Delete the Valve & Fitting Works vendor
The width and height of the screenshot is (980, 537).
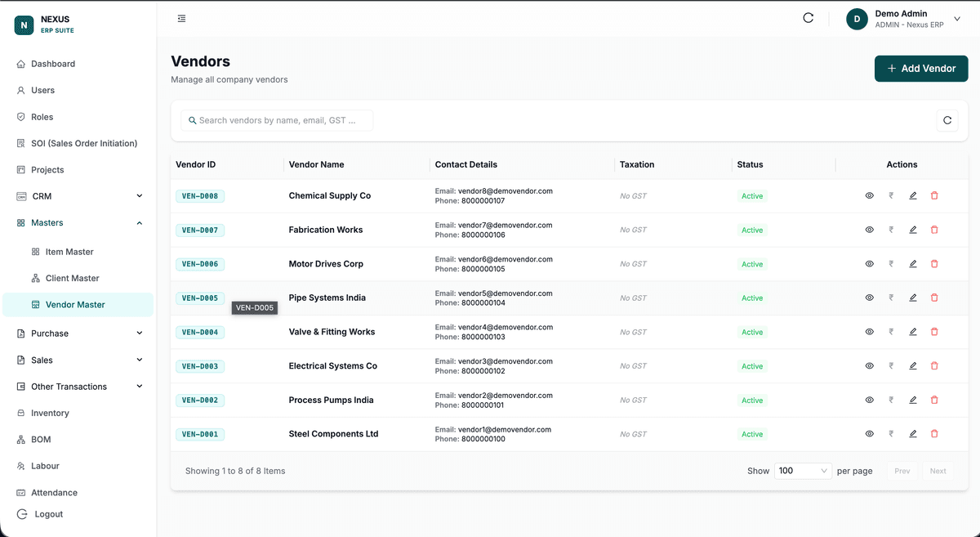[x=934, y=332]
